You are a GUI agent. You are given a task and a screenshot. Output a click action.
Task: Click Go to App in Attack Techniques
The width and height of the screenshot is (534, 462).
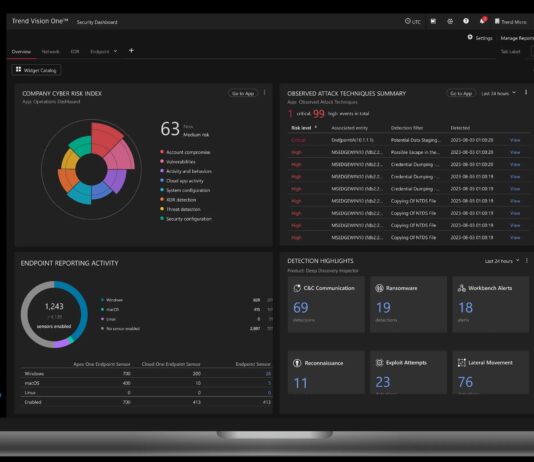(461, 93)
